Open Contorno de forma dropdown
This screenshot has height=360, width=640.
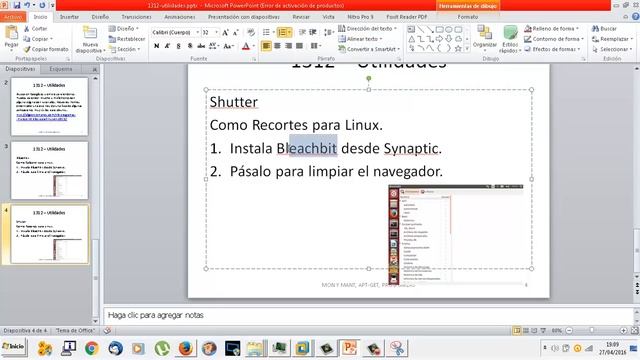[x=553, y=39]
